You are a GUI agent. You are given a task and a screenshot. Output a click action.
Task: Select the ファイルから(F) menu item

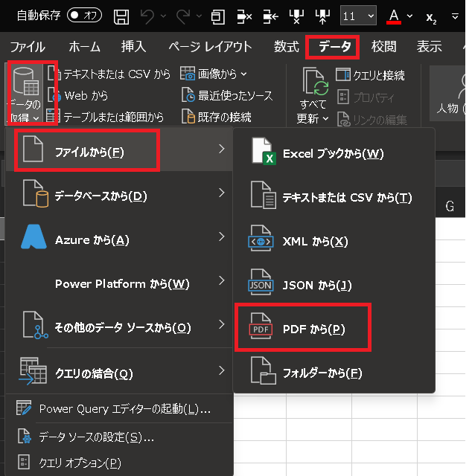[x=119, y=150]
